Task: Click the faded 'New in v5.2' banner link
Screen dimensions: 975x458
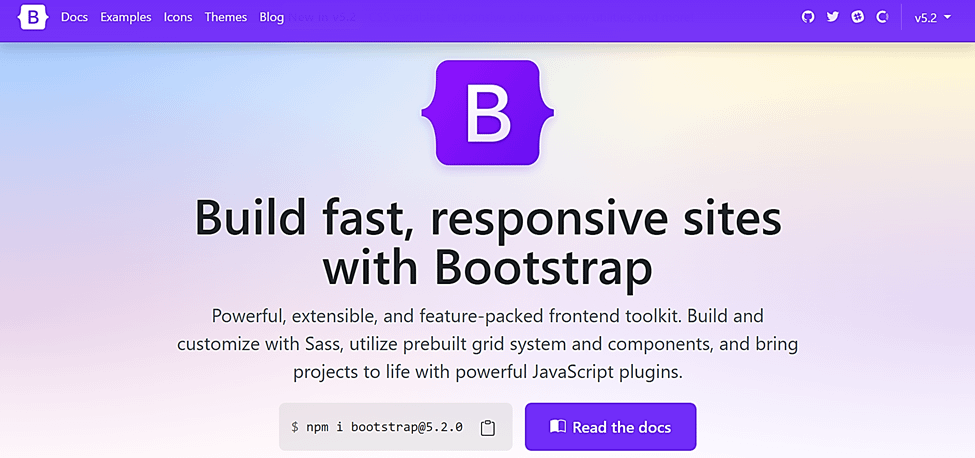Action: [x=323, y=17]
